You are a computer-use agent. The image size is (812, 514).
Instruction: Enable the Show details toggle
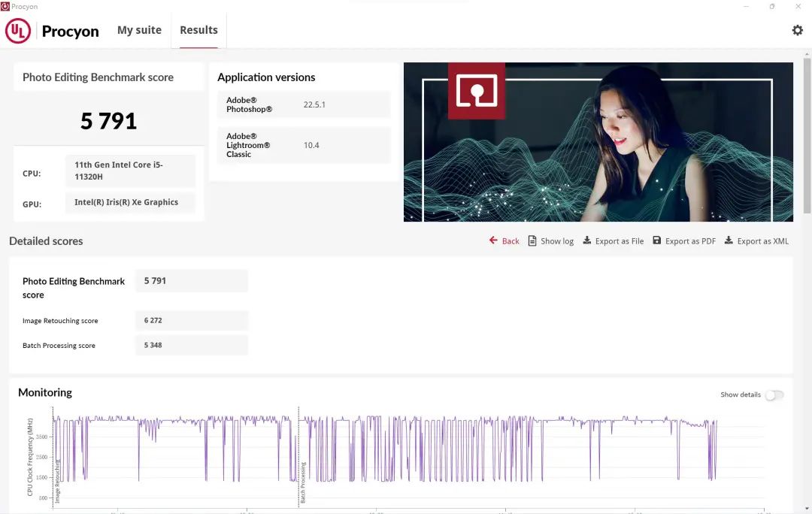point(774,395)
